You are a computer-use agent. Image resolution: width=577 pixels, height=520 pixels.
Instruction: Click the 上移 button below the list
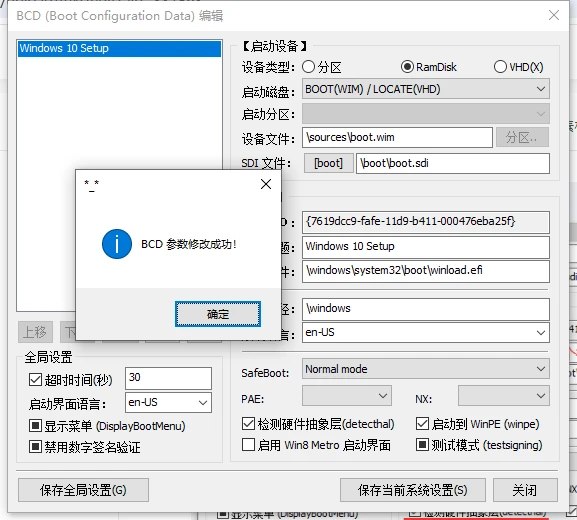pos(35,332)
